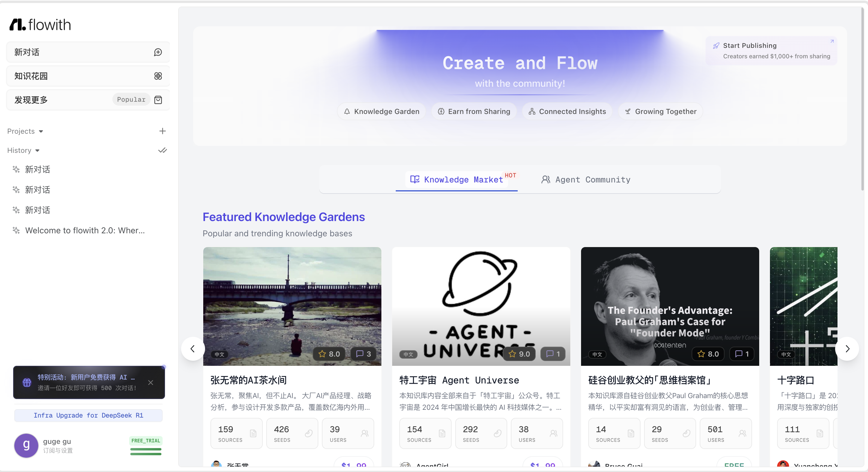Image resolution: width=868 pixels, height=472 pixels.
Task: Click the FREE_TRIAL badge
Action: click(x=146, y=441)
